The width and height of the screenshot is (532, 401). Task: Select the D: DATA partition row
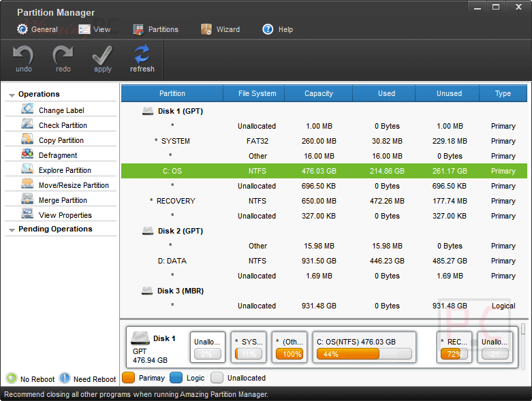pos(324,261)
